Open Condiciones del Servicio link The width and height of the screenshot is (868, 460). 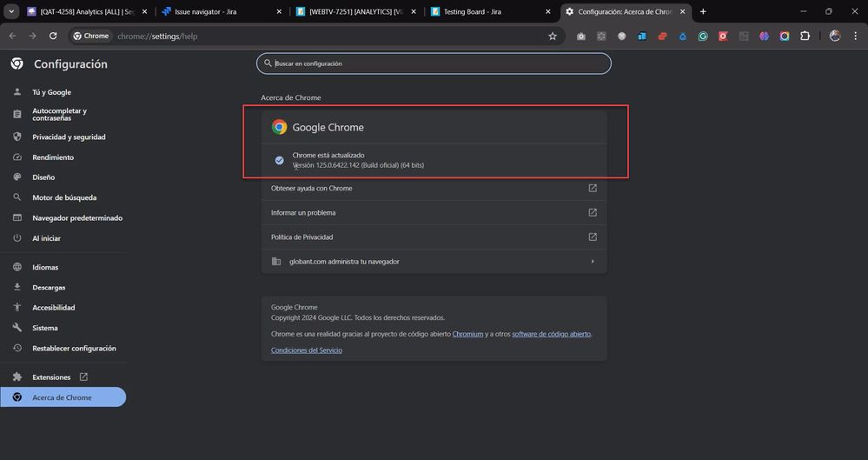pyautogui.click(x=307, y=350)
